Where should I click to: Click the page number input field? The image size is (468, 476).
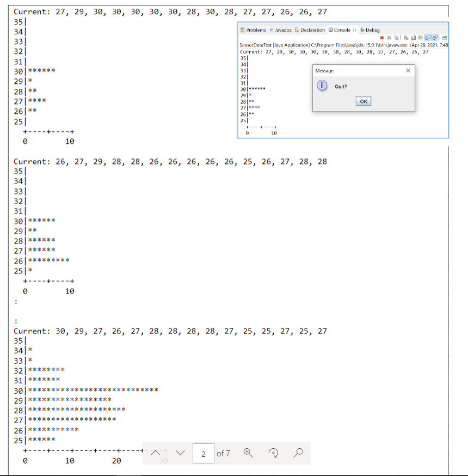point(204,453)
